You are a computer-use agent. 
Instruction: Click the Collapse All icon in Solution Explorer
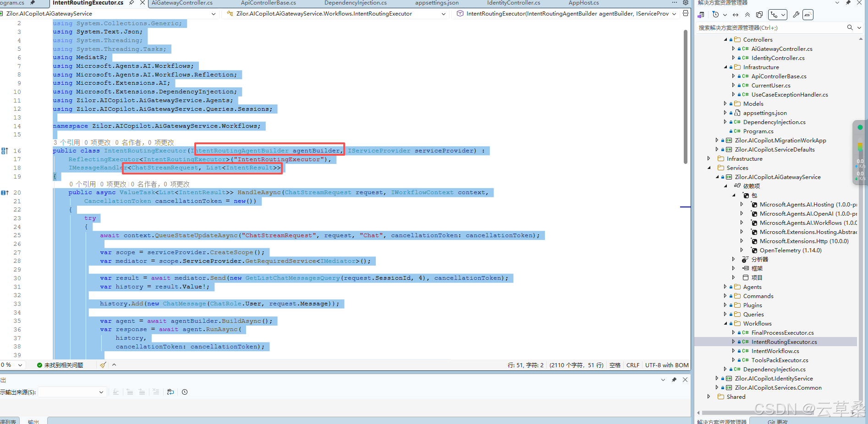(747, 14)
